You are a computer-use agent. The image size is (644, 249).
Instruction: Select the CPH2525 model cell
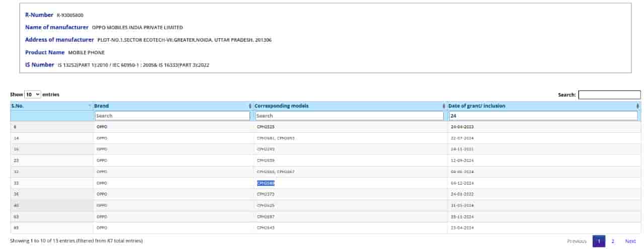click(266, 127)
